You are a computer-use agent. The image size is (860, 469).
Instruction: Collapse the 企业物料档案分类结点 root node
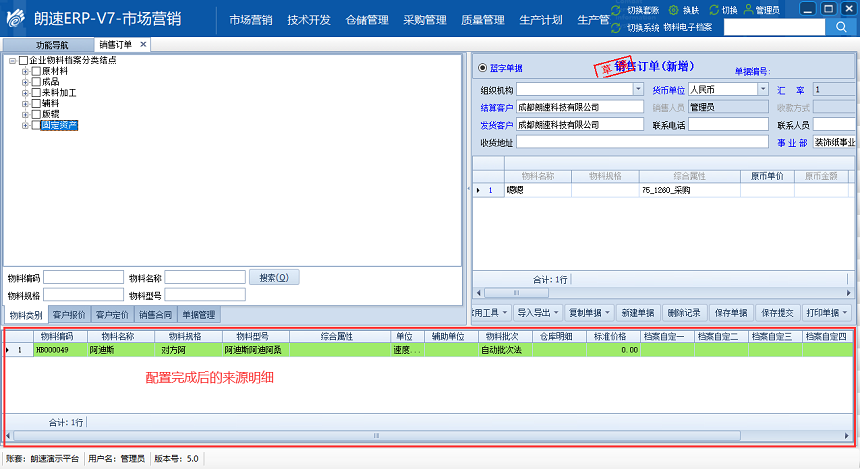pyautogui.click(x=12, y=61)
